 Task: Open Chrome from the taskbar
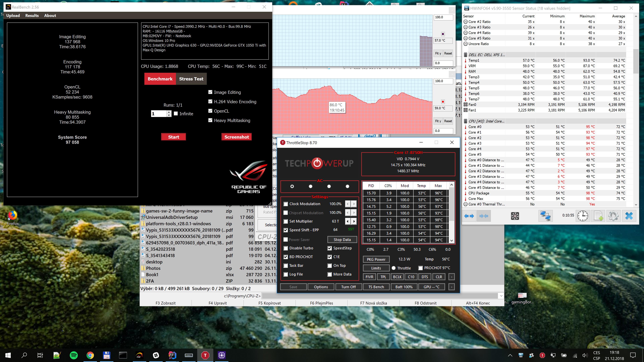pos(90,355)
